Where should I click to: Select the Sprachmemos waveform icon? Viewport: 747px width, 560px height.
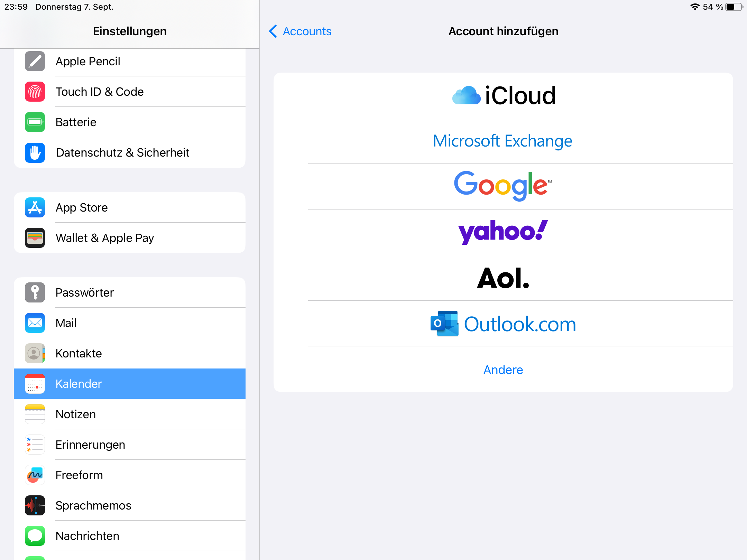[35, 506]
